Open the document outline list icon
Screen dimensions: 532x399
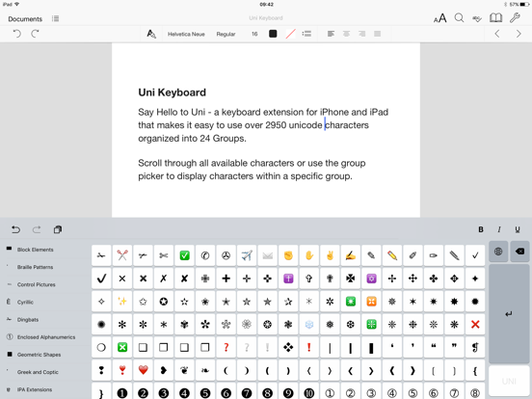pos(55,18)
